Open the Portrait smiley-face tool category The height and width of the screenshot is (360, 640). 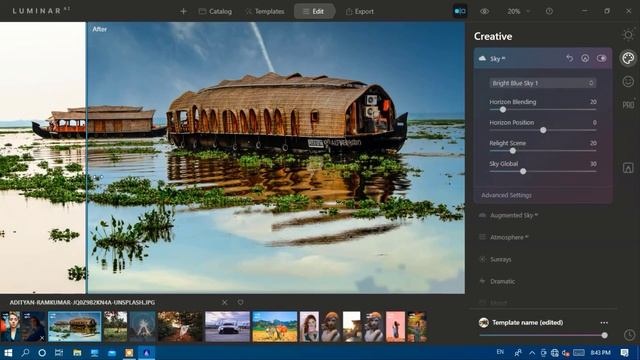click(x=628, y=82)
